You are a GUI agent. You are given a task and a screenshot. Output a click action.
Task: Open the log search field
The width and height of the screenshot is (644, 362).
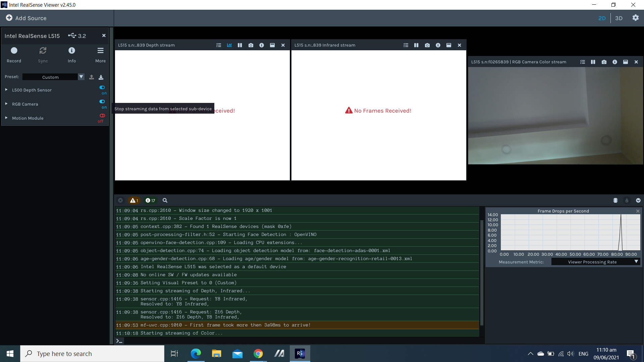pyautogui.click(x=165, y=200)
